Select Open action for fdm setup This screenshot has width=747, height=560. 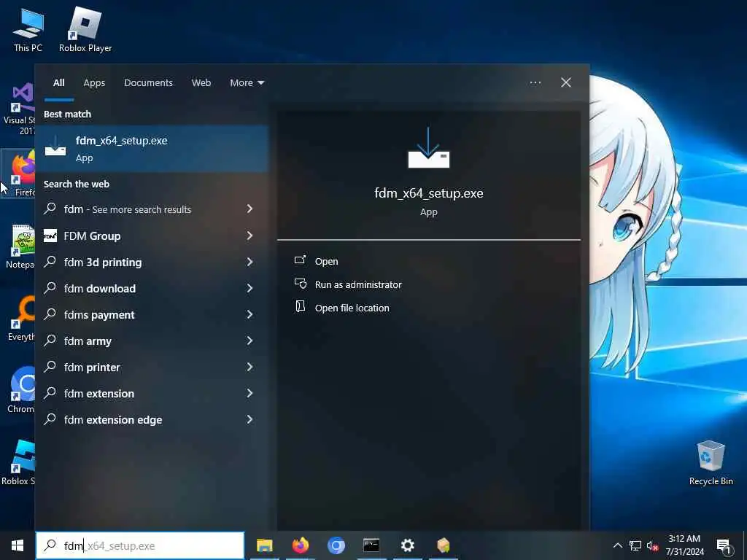tap(326, 261)
